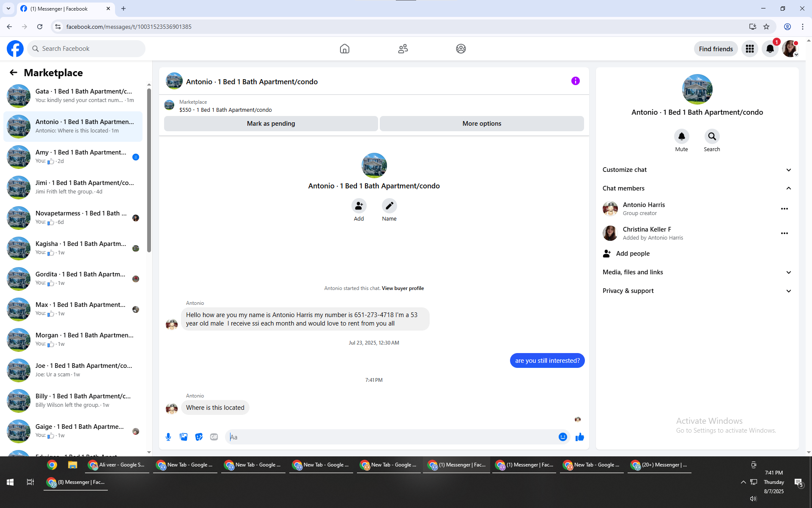The height and width of the screenshot is (508, 812).
Task: Click the message text input field
Action: point(392,437)
